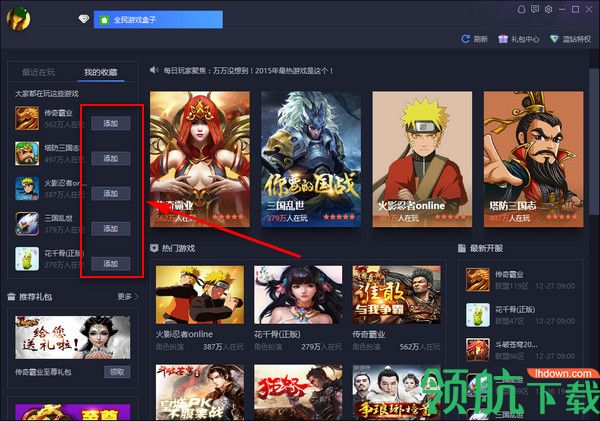
Task: Click 斗破苍穹 icon in newest servers
Action: (478, 350)
